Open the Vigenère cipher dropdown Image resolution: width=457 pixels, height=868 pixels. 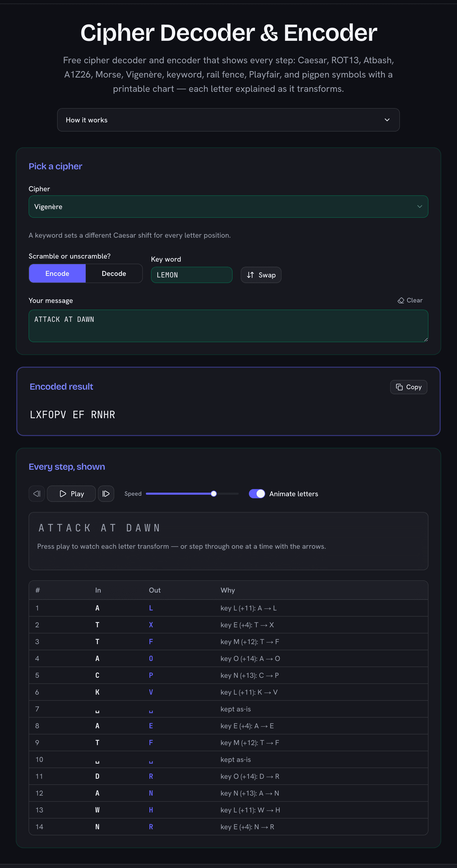point(229,207)
